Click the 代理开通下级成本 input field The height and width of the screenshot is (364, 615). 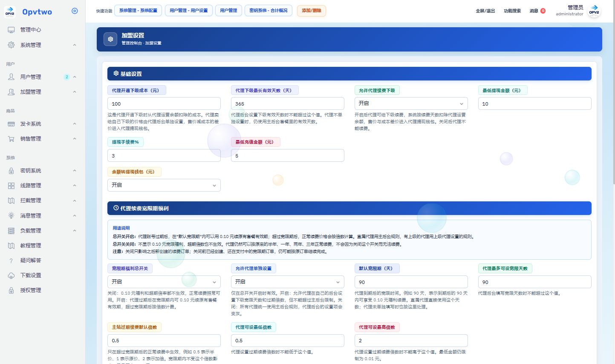[164, 103]
